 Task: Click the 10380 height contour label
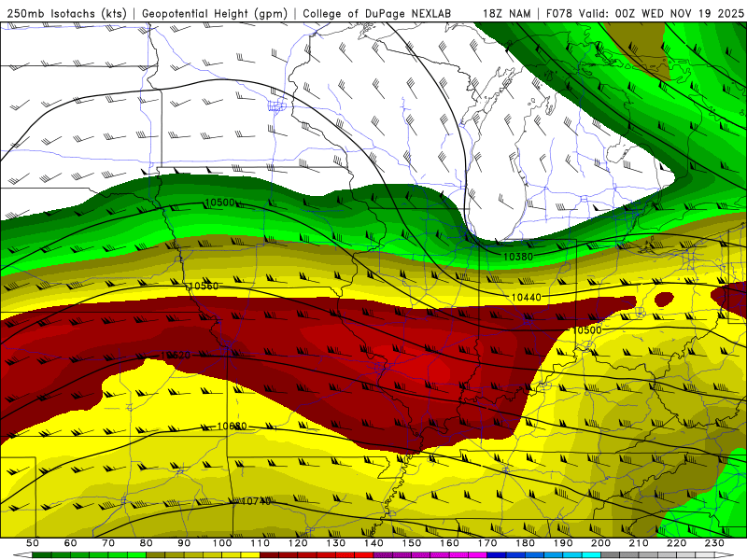pyautogui.click(x=518, y=257)
